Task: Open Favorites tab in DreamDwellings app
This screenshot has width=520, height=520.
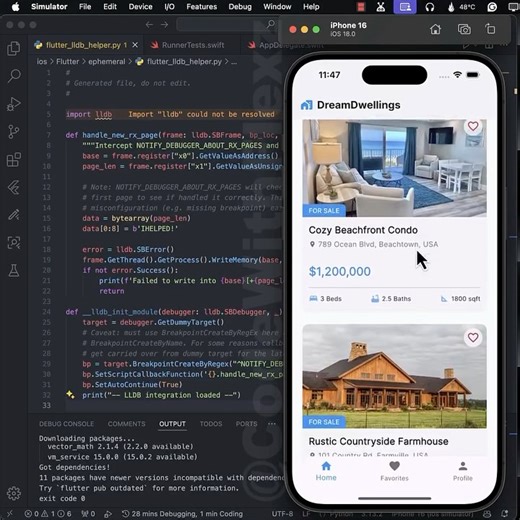Action: coord(394,471)
